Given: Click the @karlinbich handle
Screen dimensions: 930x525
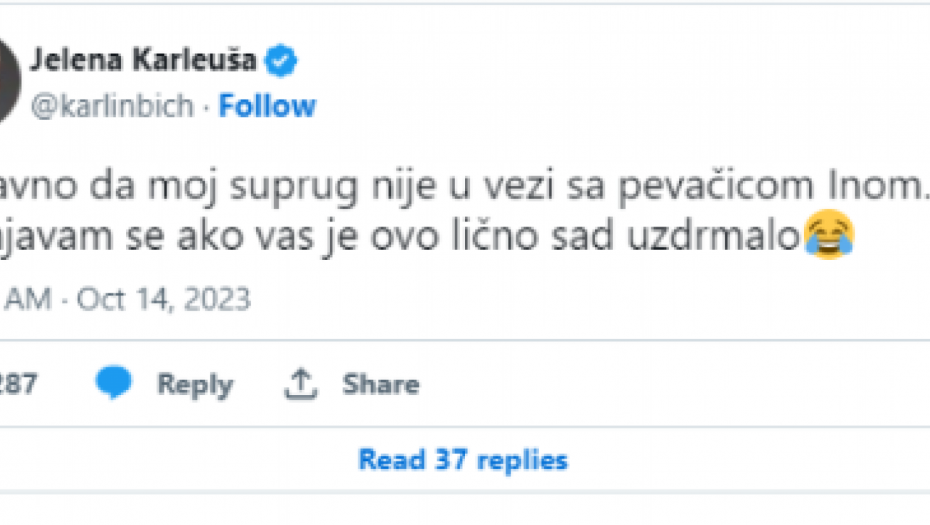Looking at the screenshot, I should (x=112, y=106).
